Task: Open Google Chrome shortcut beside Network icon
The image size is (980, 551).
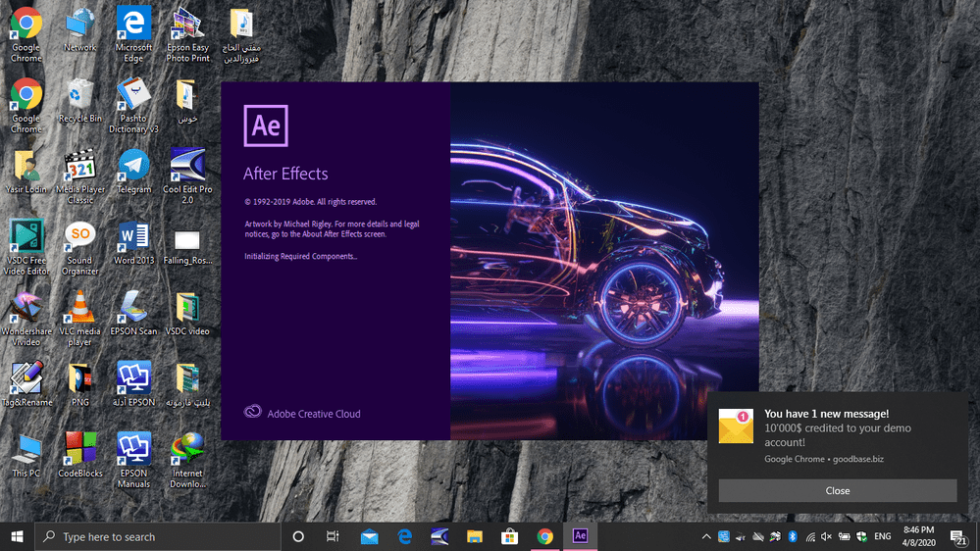Action: 26,35
